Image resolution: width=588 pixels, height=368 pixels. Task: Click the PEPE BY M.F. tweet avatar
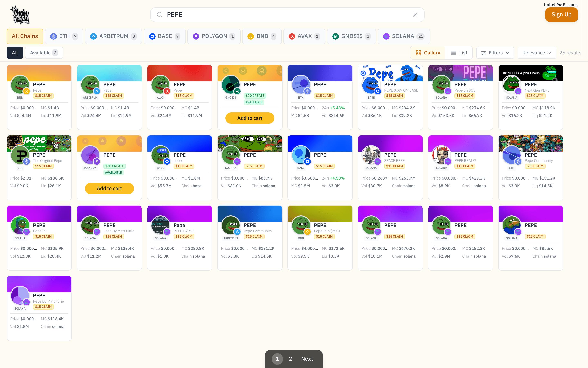coord(160,225)
